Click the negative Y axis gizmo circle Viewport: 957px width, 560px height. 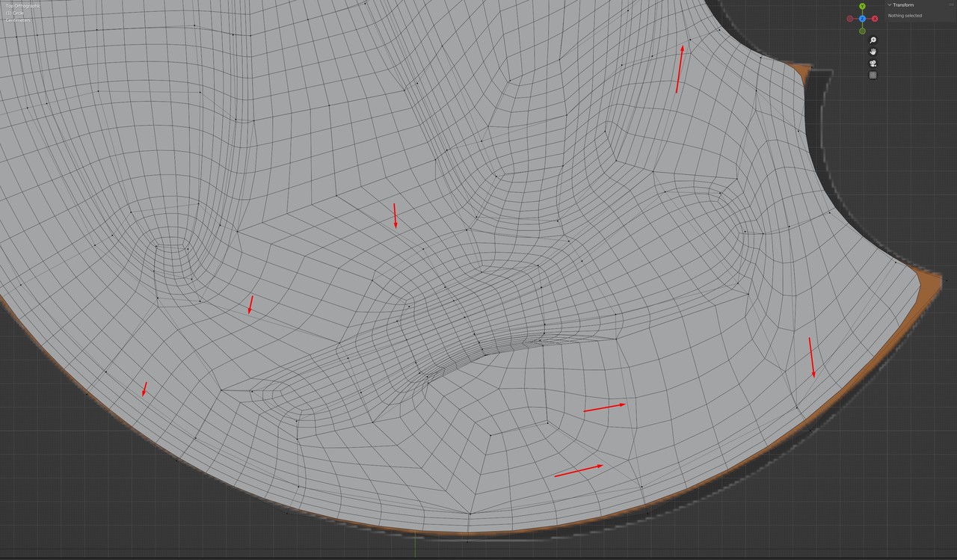click(x=862, y=31)
